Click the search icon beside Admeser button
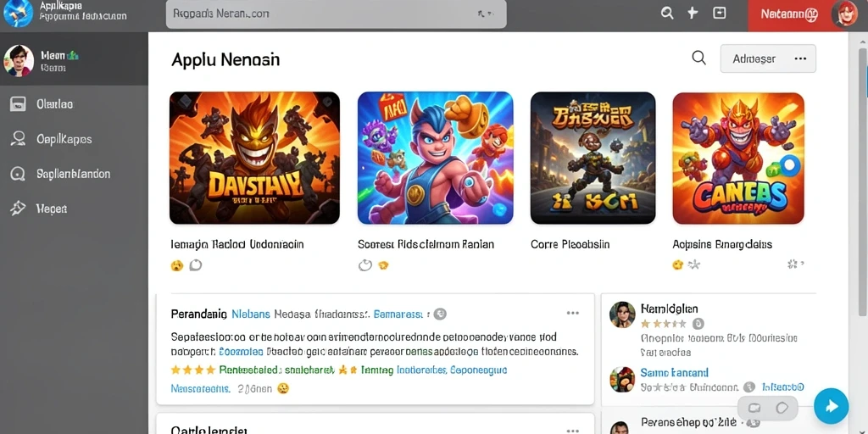Image resolution: width=868 pixels, height=434 pixels. point(699,58)
